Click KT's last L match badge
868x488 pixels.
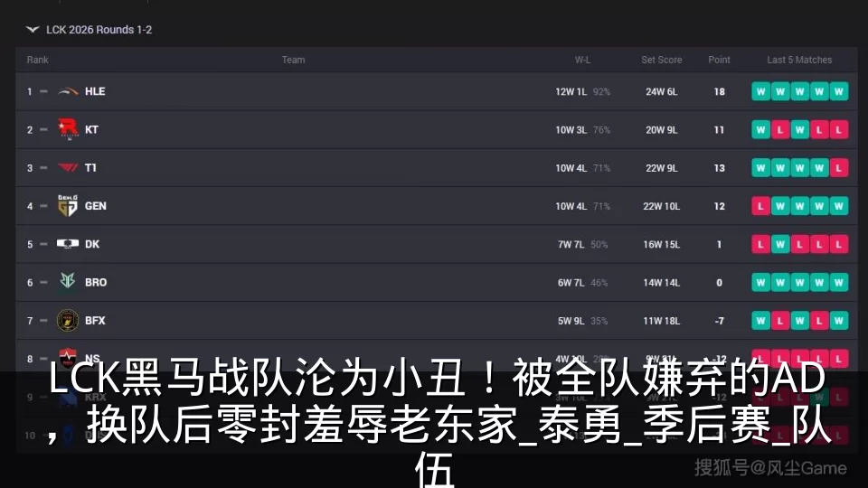(x=839, y=129)
